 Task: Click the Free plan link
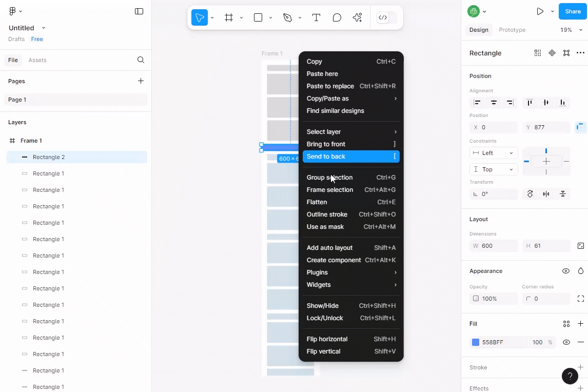coord(37,39)
